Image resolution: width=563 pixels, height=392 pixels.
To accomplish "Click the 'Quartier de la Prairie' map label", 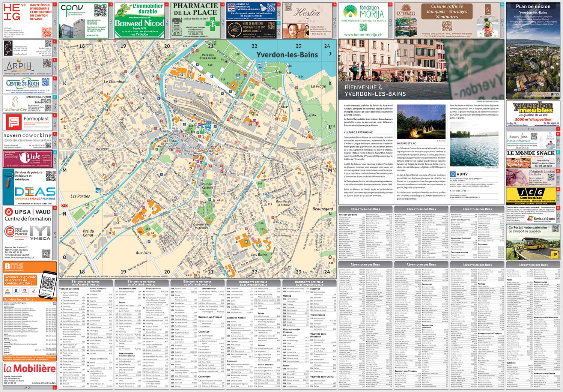I will (x=284, y=203).
